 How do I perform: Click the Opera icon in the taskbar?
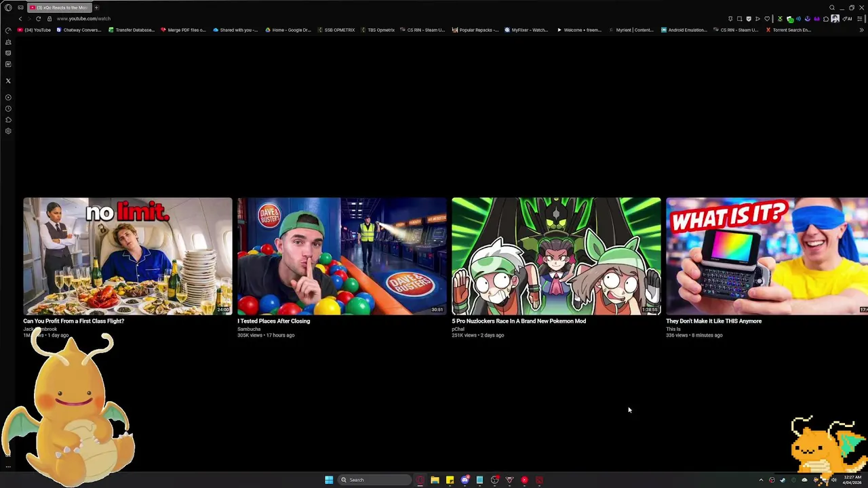click(x=420, y=480)
